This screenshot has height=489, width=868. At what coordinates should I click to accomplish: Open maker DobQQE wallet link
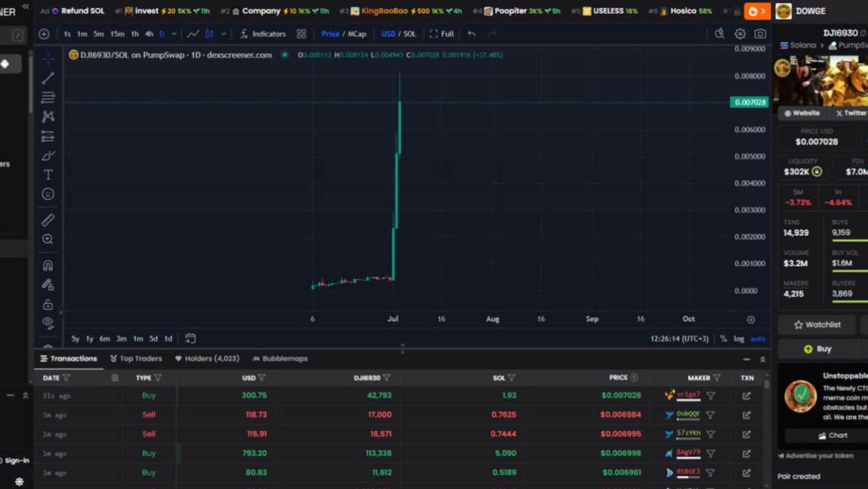coord(688,414)
